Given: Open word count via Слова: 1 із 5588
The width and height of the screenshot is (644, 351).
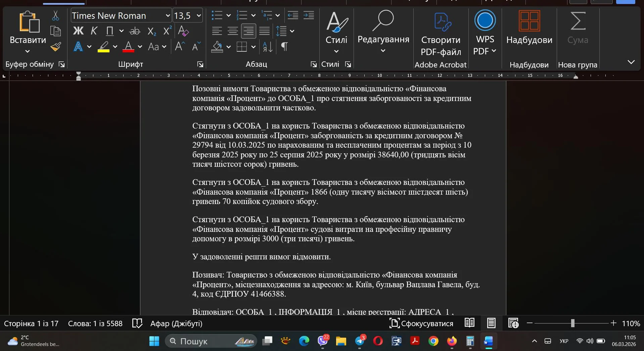Looking at the screenshot, I should pos(95,323).
